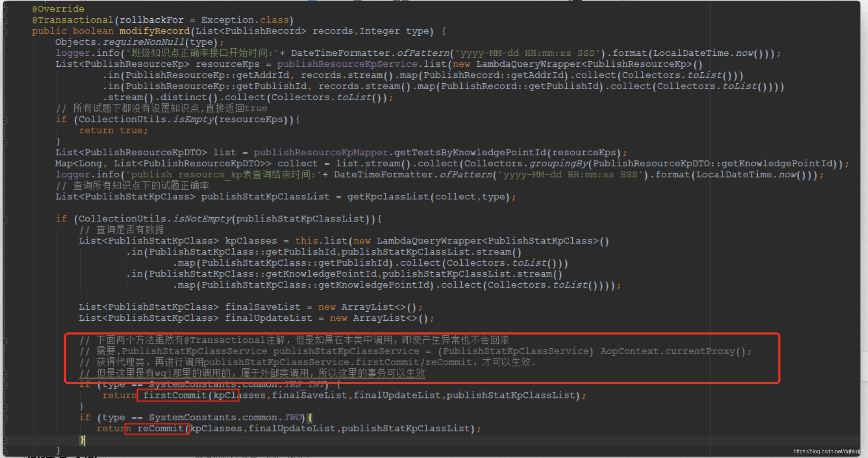Position caret on getKpclassList method call
The width and height of the screenshot is (868, 458).
pos(388,197)
